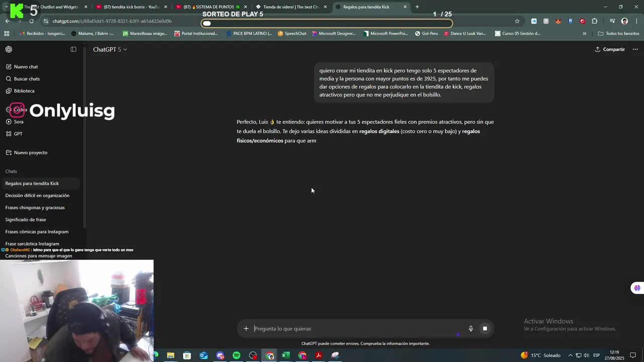Open chat 'Frases cómicas para Instagram'
This screenshot has height=362, width=644.
point(37,232)
